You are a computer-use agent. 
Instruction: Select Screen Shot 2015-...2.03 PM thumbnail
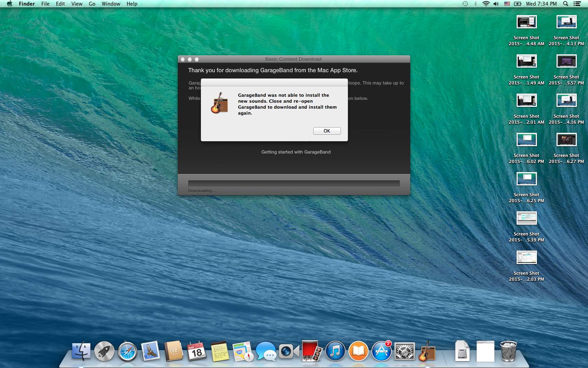pos(526,258)
